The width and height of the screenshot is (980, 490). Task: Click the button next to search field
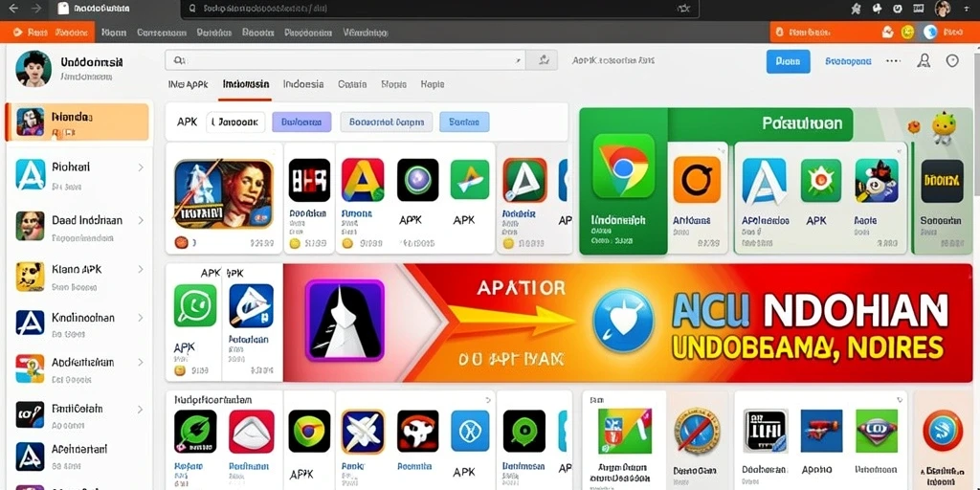(542, 60)
